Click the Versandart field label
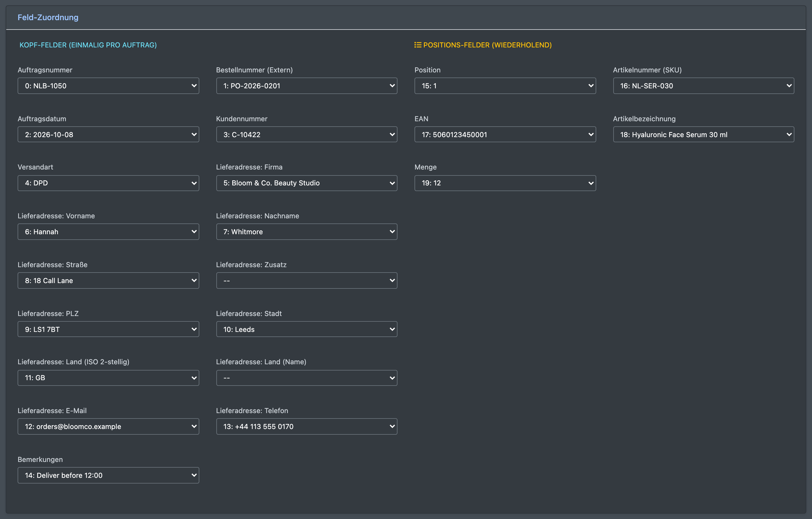Viewport: 812px width, 519px height. coord(35,167)
